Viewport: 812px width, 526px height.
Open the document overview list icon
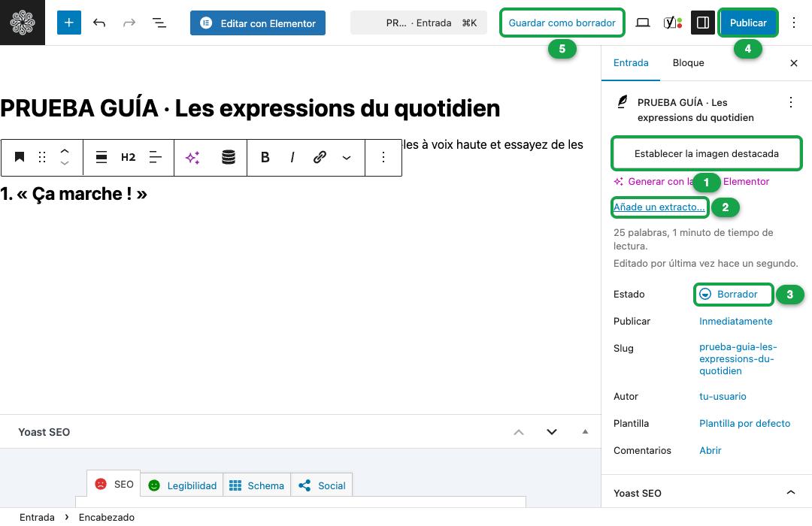pyautogui.click(x=159, y=23)
